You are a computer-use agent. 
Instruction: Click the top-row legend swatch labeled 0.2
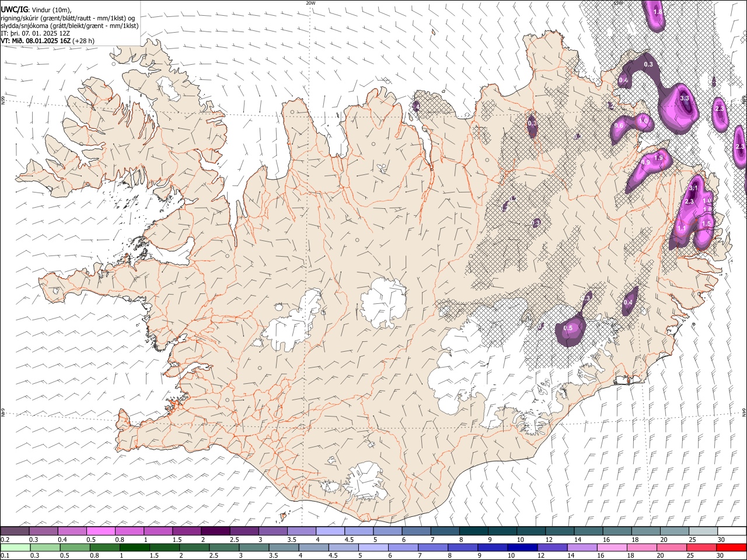tap(15, 531)
